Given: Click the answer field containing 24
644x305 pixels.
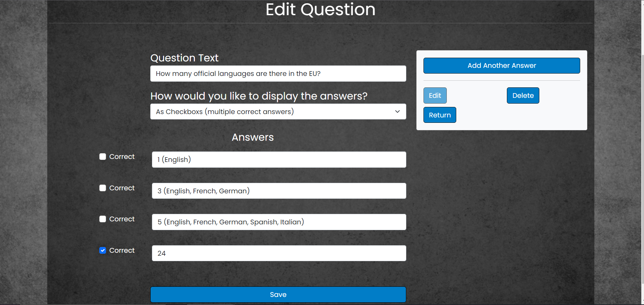Looking at the screenshot, I should tap(279, 253).
